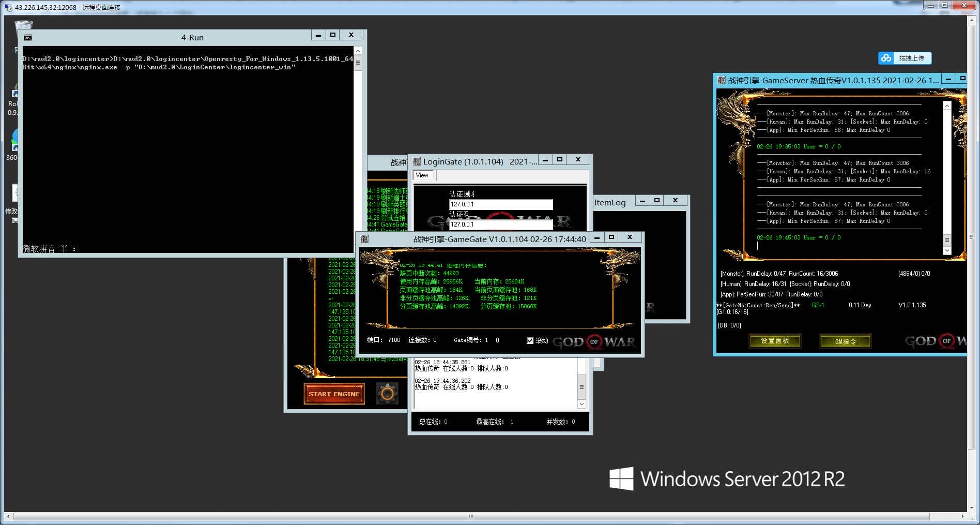Maximize the LoginGate window
This screenshot has height=525, width=980.
pos(560,160)
